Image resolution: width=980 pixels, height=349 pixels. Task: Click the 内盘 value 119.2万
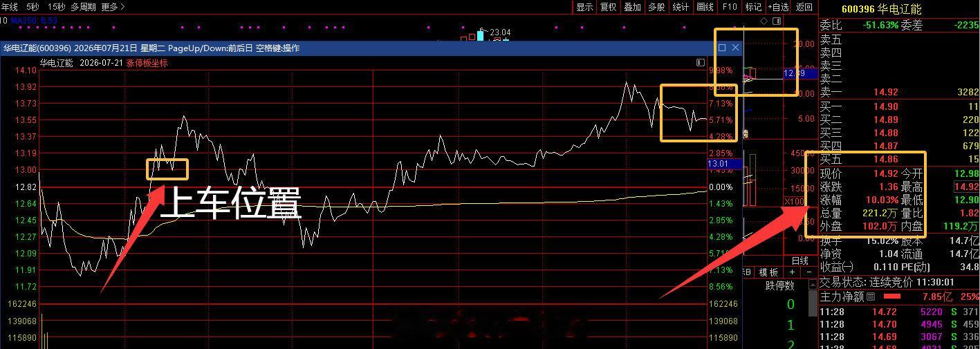click(961, 226)
